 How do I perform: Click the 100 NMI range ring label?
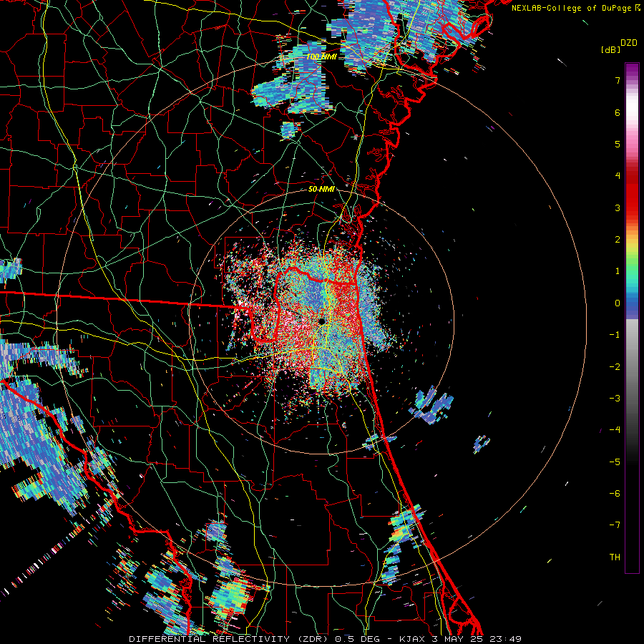click(321, 57)
